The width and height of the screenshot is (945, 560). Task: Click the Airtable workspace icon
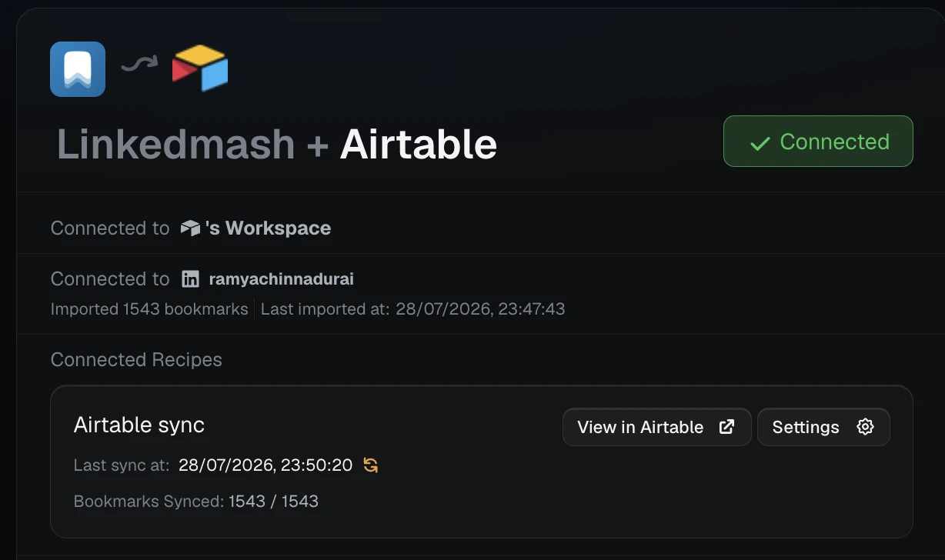pyautogui.click(x=190, y=228)
